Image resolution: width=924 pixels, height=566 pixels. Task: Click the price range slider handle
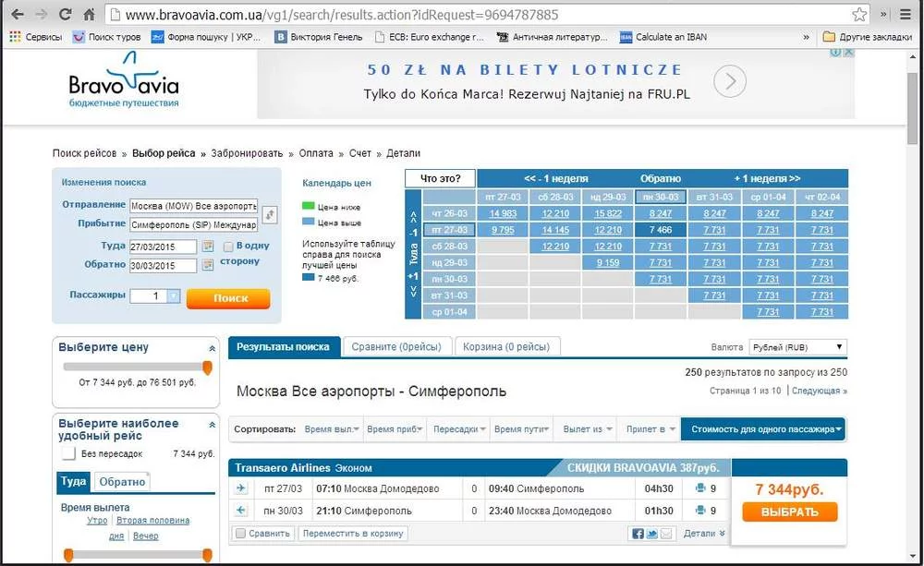207,367
